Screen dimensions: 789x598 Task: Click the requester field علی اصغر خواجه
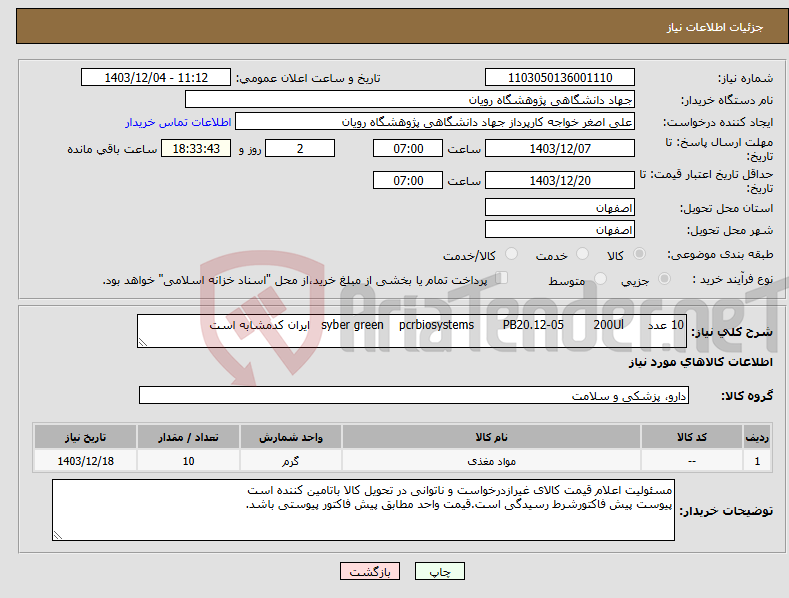[435, 122]
